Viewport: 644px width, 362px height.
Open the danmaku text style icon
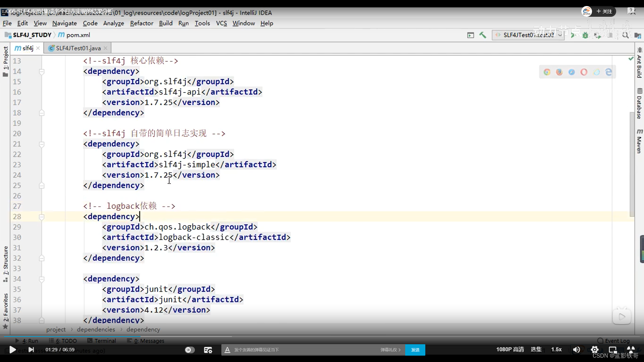pos(227,350)
